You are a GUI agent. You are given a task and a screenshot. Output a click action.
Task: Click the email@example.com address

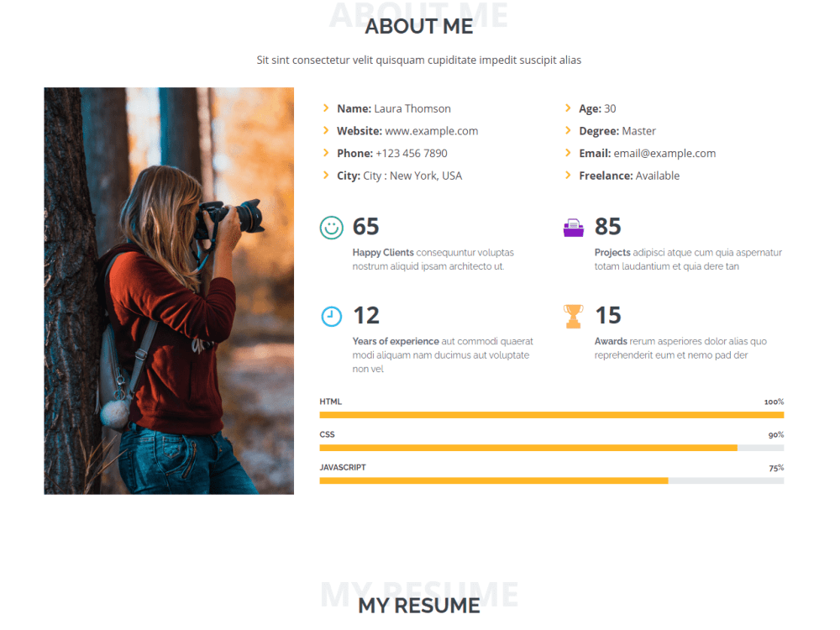point(664,154)
